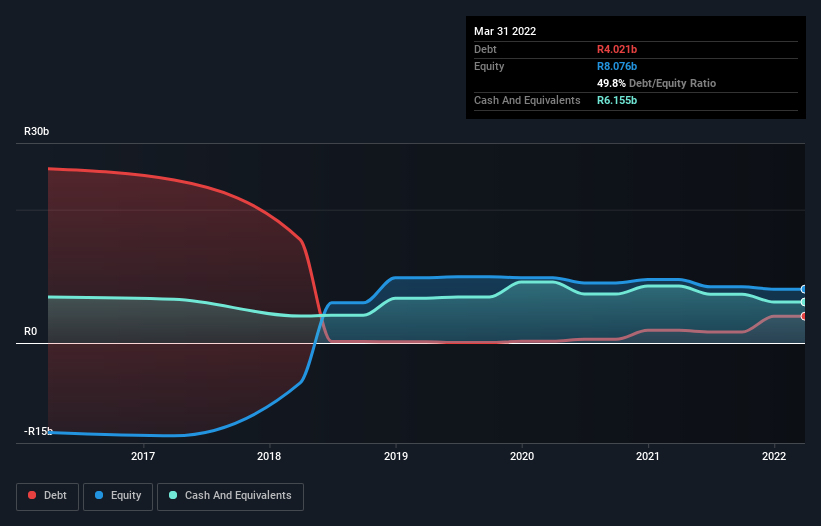Image resolution: width=821 pixels, height=526 pixels.
Task: Click the R8.076b equity value
Action: pos(617,66)
